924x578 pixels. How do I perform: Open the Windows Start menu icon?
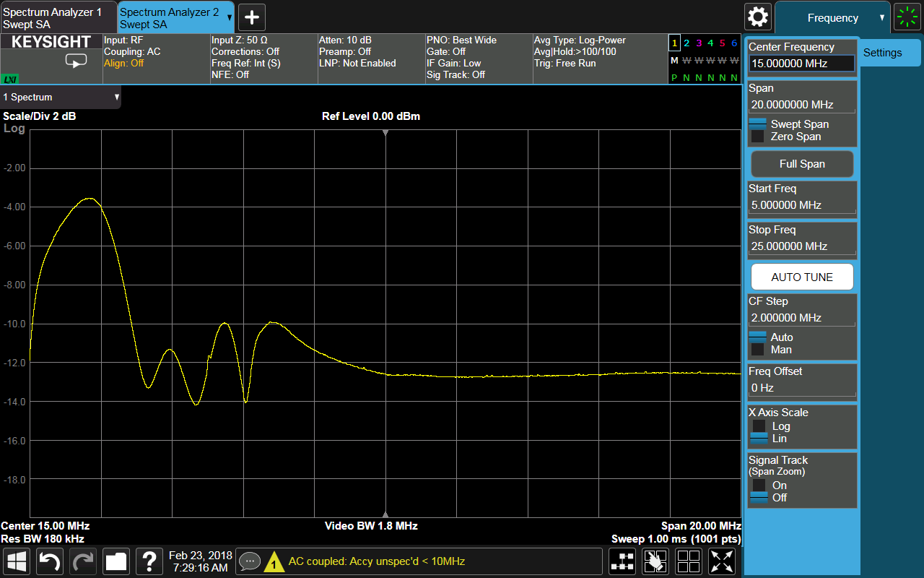click(x=17, y=561)
